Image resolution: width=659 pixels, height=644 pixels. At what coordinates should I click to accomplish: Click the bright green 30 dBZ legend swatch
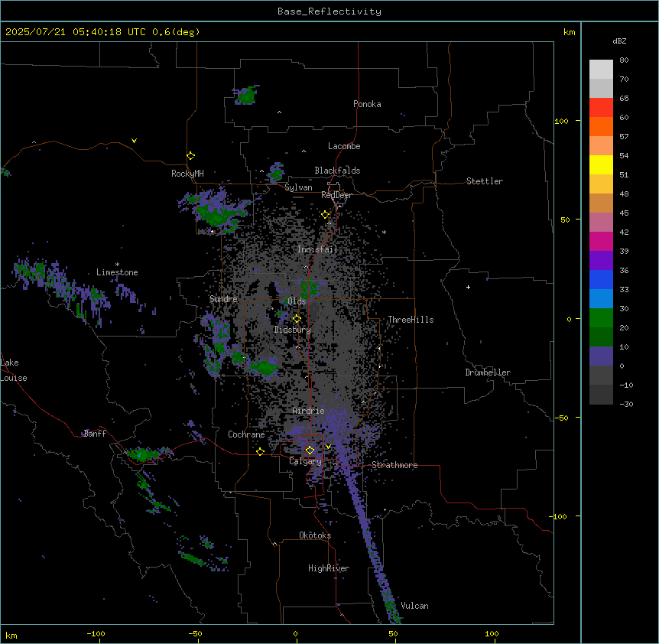(x=601, y=318)
